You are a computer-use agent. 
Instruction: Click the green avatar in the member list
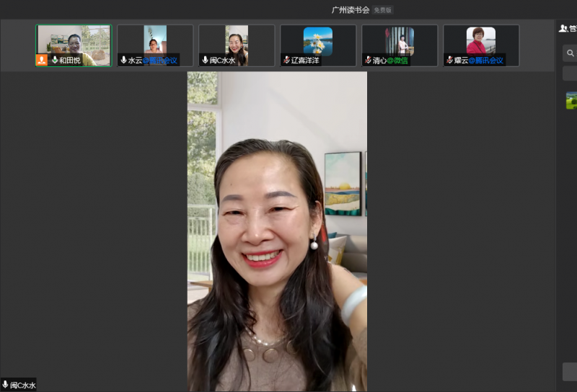(x=571, y=101)
